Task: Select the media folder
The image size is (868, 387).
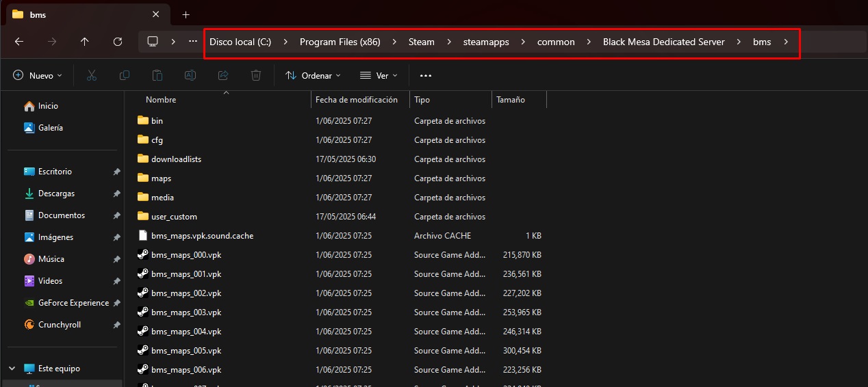Action: [x=162, y=198]
